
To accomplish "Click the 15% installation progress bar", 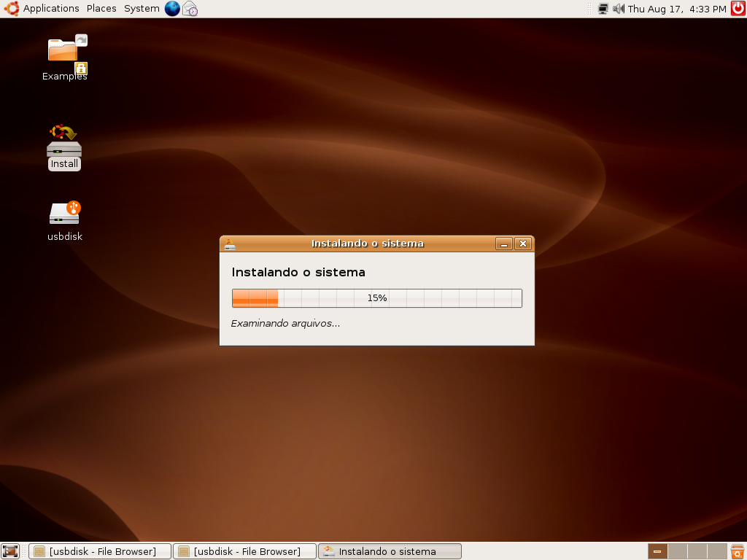I will point(377,298).
